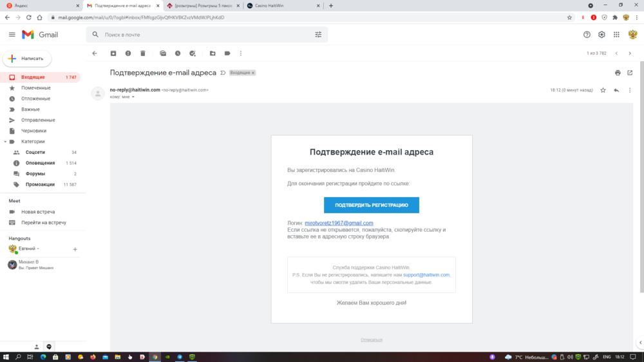Snooze this email with clock icon

(x=178, y=53)
